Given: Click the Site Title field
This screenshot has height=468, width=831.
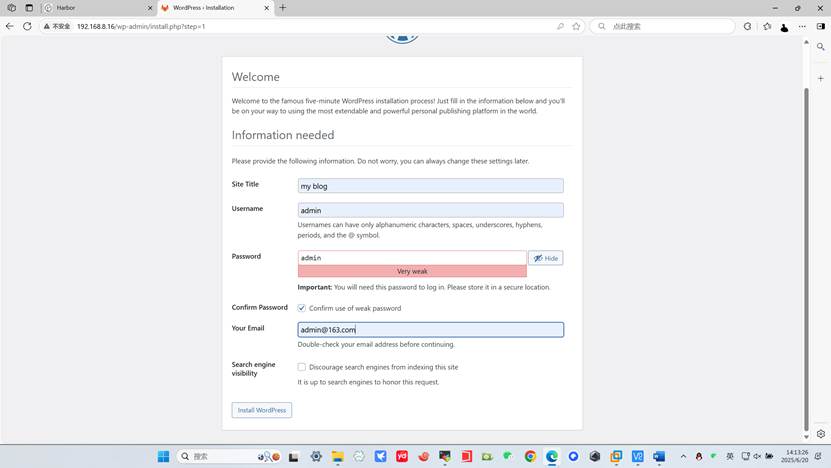Looking at the screenshot, I should [430, 186].
